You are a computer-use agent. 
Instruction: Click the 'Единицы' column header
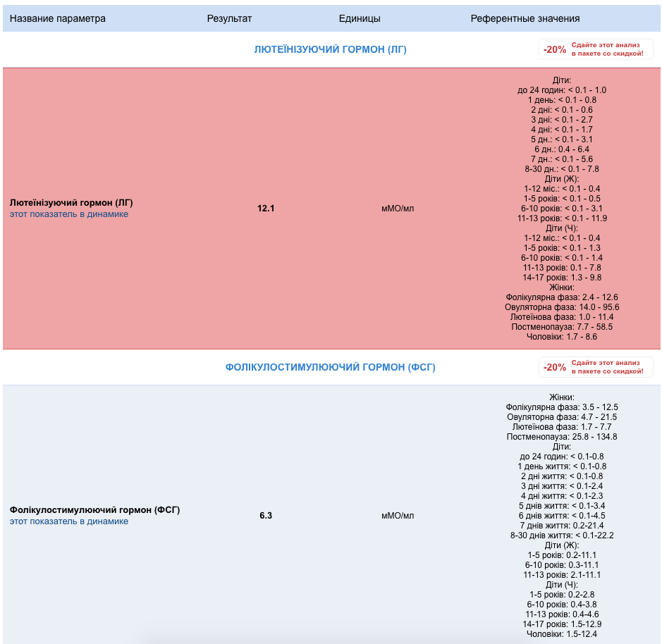(x=360, y=18)
